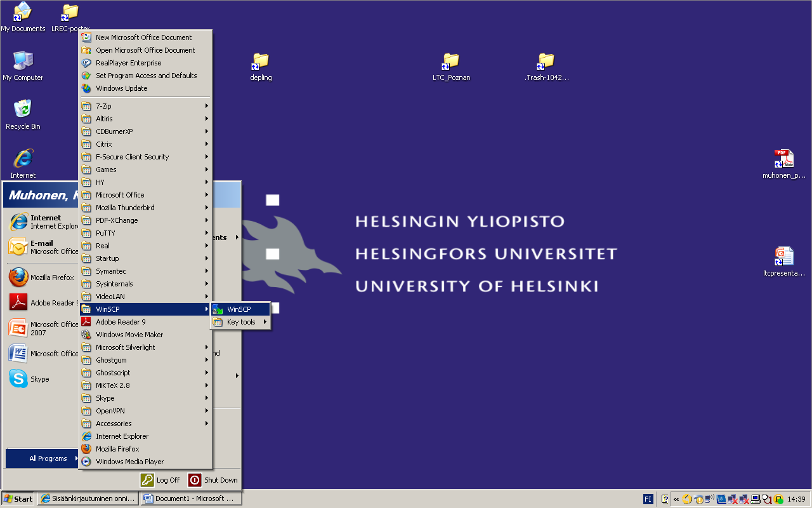Image resolution: width=812 pixels, height=508 pixels.
Task: Open Adobe Reader 9 from programs list
Action: (x=121, y=322)
